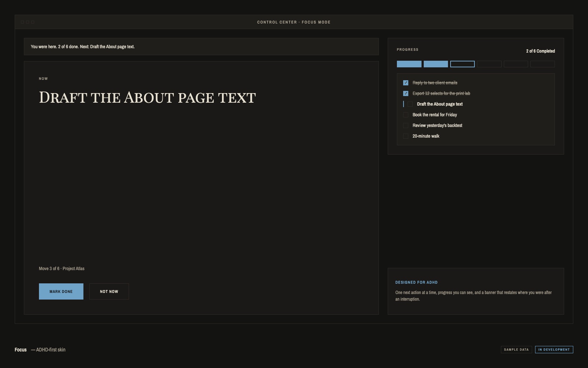The image size is (588, 368).
Task: Click the NOW label above heading
Action: (43, 79)
